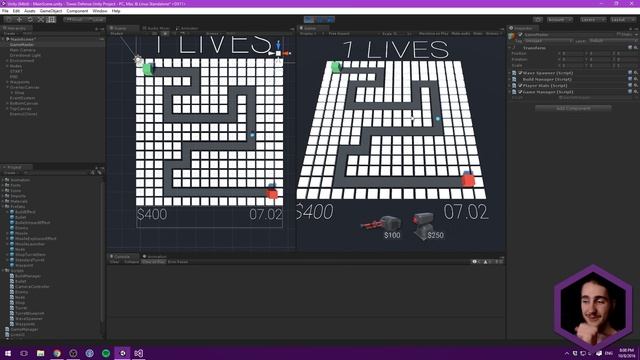
Task: Advance one frame with the Step button
Action: click(x=330, y=20)
